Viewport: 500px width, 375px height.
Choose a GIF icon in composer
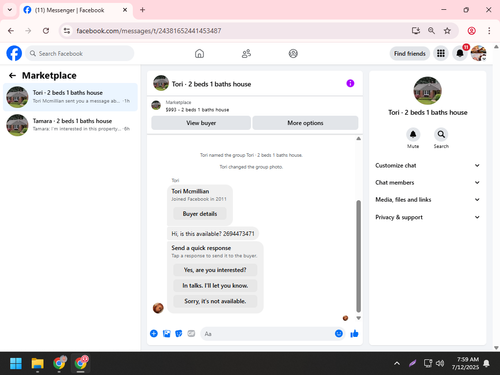point(191,333)
